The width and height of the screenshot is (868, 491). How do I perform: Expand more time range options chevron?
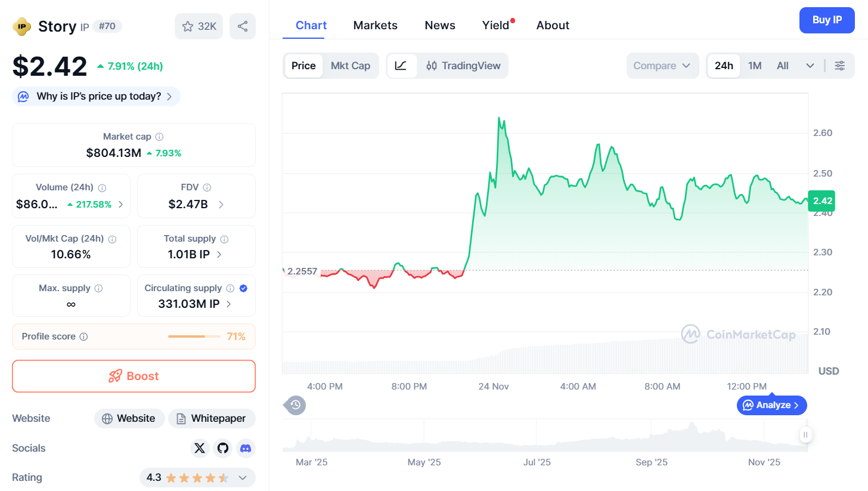click(x=810, y=66)
